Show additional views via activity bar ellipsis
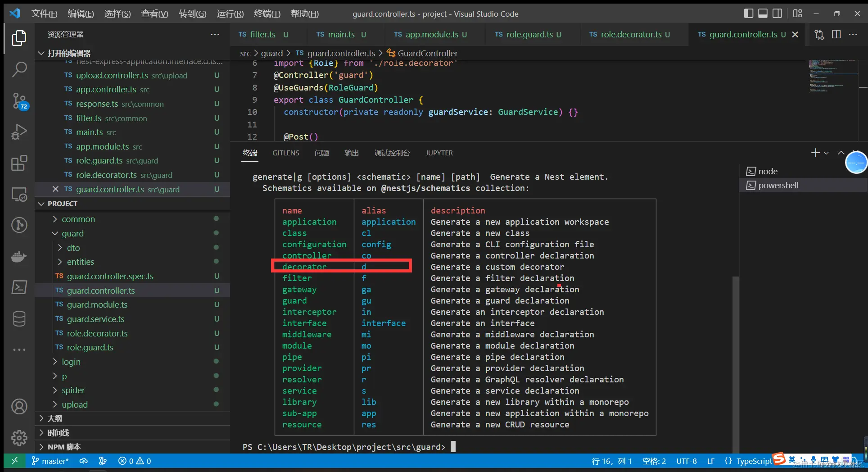 pos(19,349)
